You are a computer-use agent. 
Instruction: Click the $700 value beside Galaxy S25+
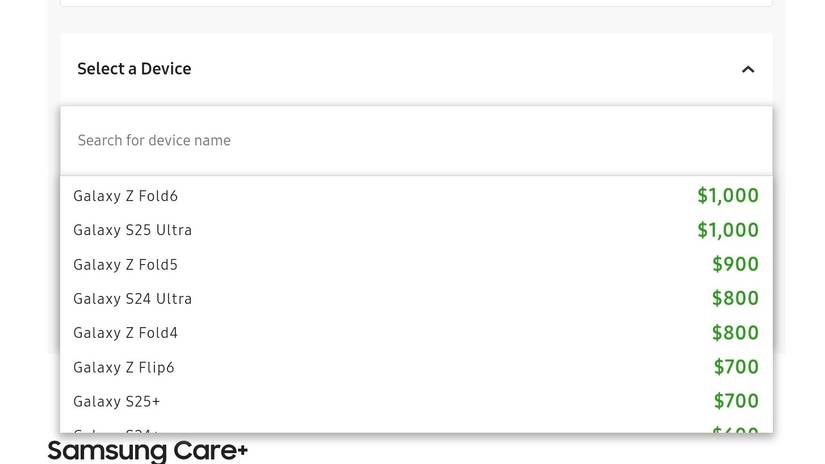coord(736,402)
